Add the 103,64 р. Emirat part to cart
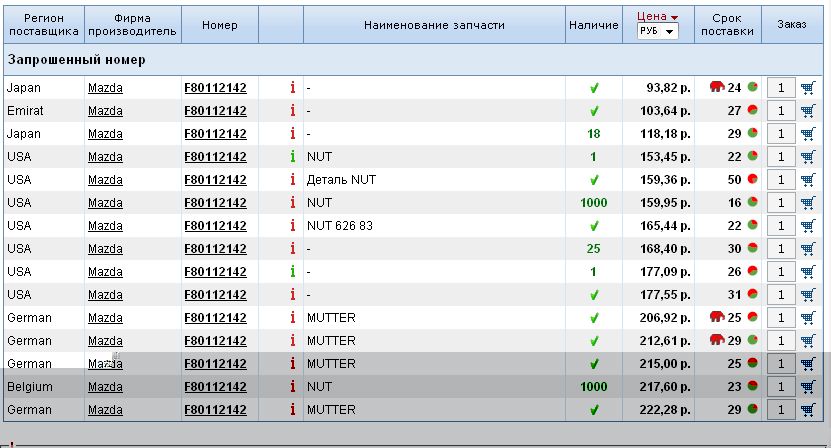Viewport: 831px width, 448px height. 808,111
